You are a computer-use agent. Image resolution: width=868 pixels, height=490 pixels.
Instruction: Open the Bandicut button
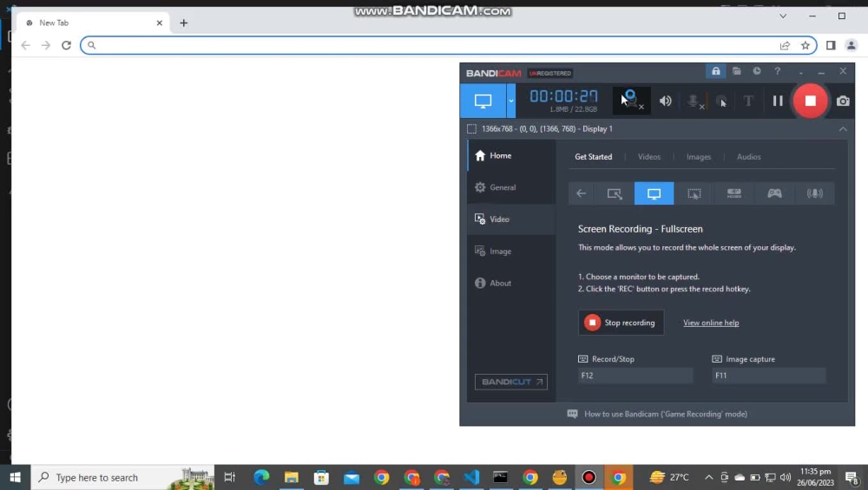pyautogui.click(x=511, y=382)
